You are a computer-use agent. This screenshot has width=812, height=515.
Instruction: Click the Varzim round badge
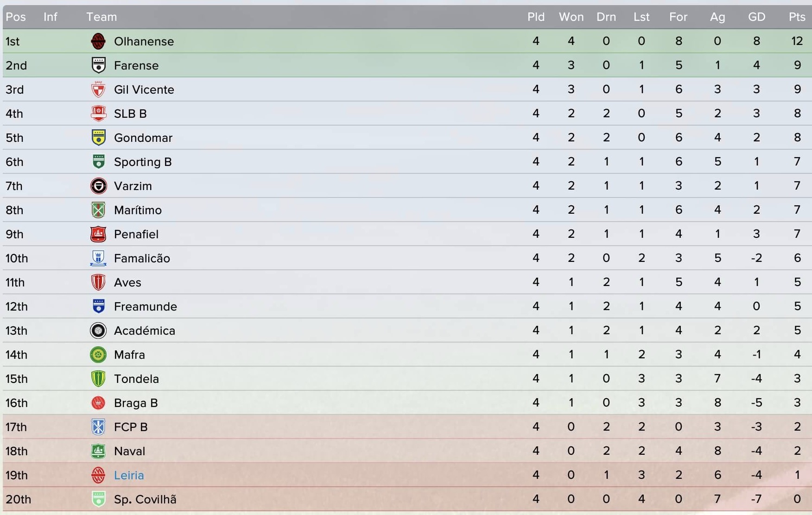98,186
